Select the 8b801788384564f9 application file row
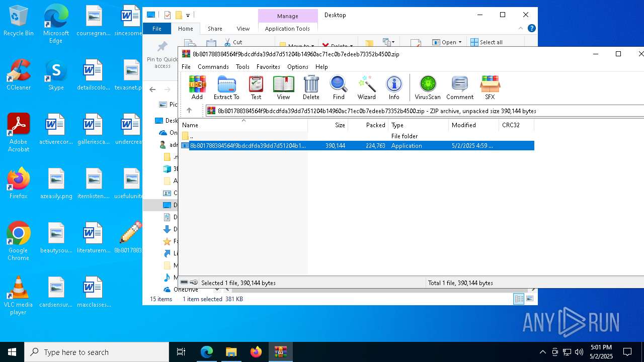 pyautogui.click(x=357, y=146)
